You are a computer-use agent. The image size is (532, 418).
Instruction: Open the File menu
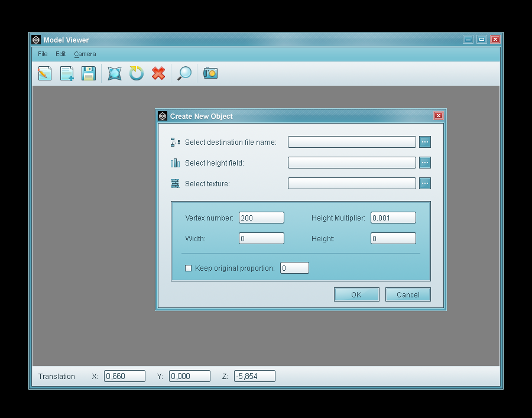click(x=43, y=54)
